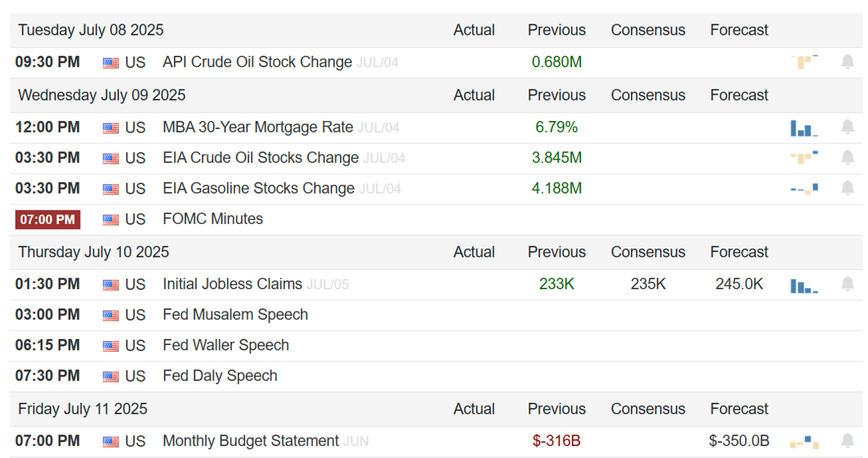Click the Initial Jobless Claims 245.0K forecast
This screenshot has width=868, height=458.
[x=739, y=284]
